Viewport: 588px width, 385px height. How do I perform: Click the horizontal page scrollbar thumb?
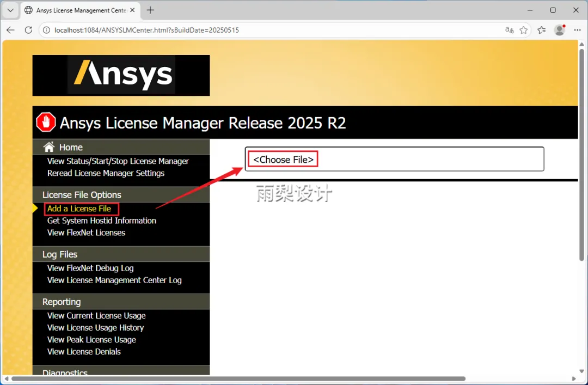[238, 378]
